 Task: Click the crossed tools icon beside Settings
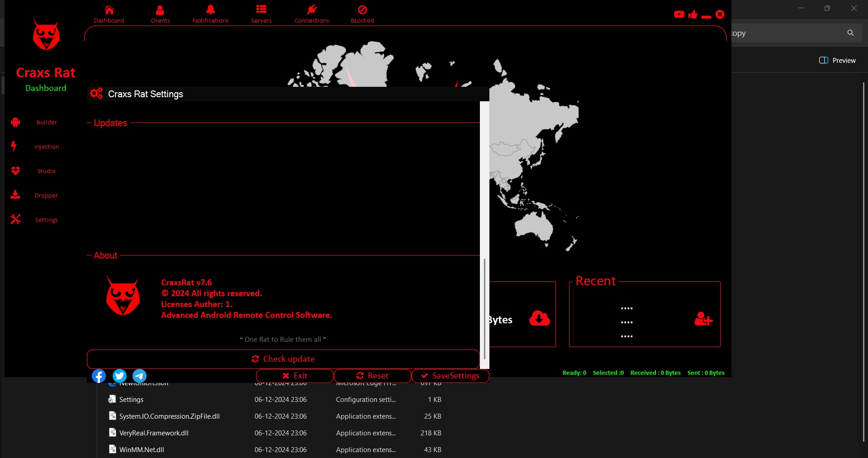(x=15, y=219)
